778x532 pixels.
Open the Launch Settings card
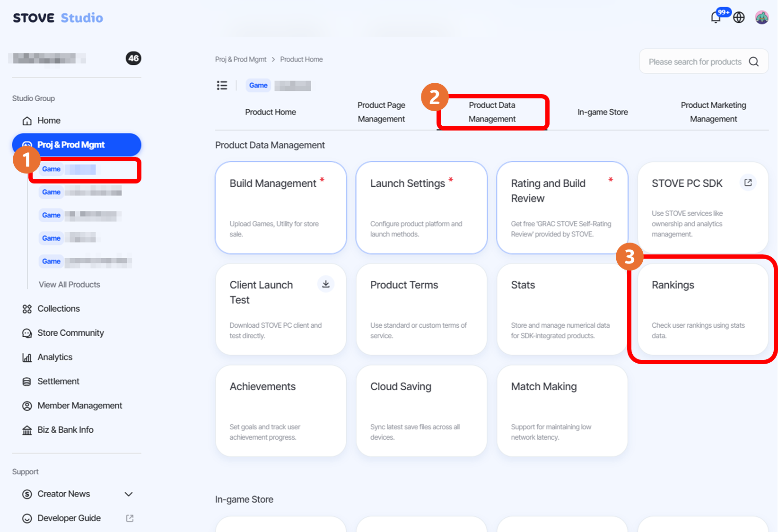(421, 208)
